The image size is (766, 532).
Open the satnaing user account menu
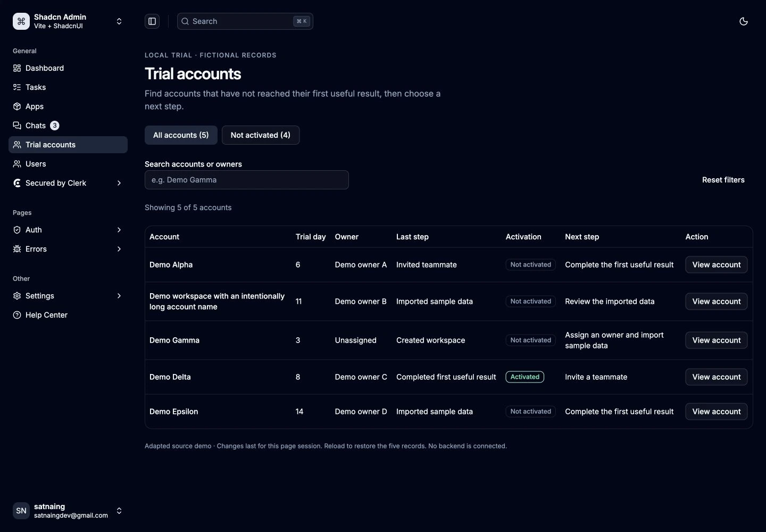[x=68, y=511]
